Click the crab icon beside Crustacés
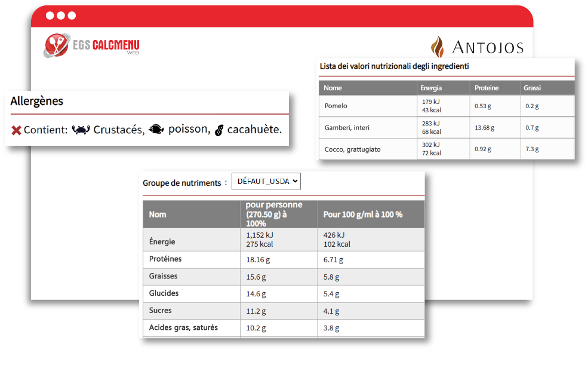The image size is (588, 377). coord(81,130)
